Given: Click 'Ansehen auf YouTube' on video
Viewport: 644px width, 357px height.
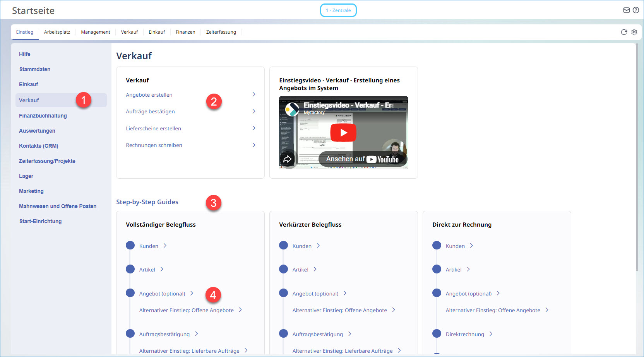Looking at the screenshot, I should click(x=362, y=159).
